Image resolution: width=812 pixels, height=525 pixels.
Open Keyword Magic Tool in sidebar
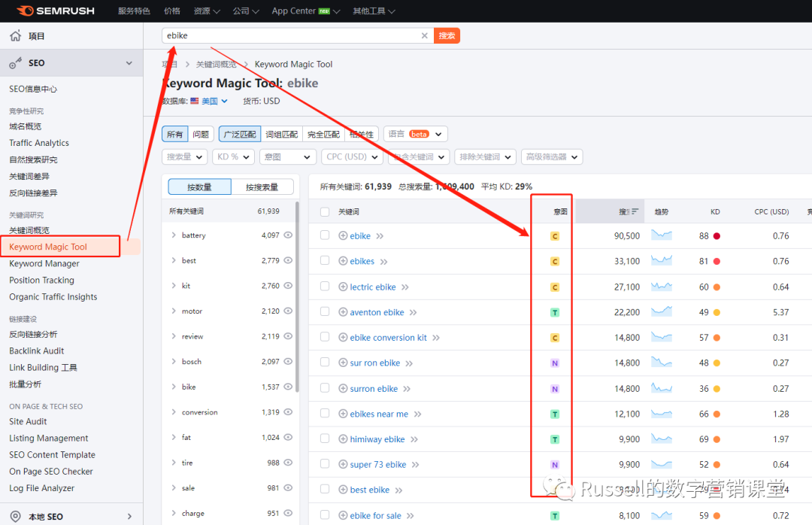point(48,247)
